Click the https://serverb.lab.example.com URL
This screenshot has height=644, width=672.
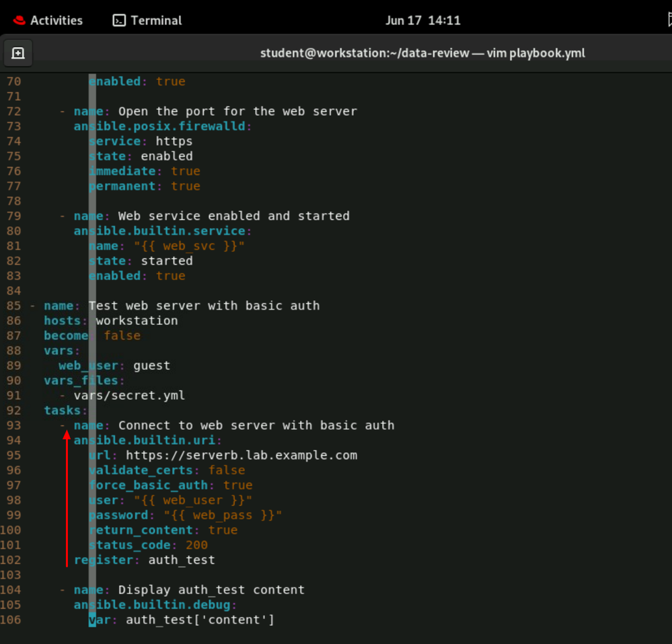click(x=241, y=456)
